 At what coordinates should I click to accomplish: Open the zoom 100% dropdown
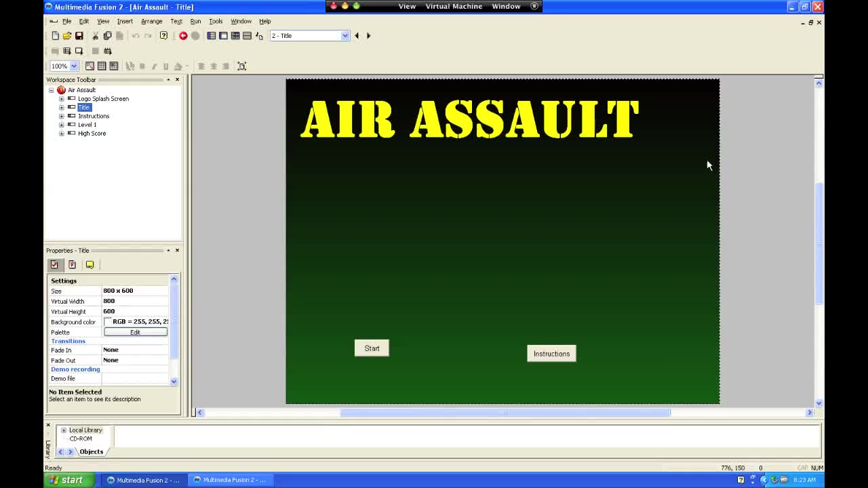pos(73,66)
